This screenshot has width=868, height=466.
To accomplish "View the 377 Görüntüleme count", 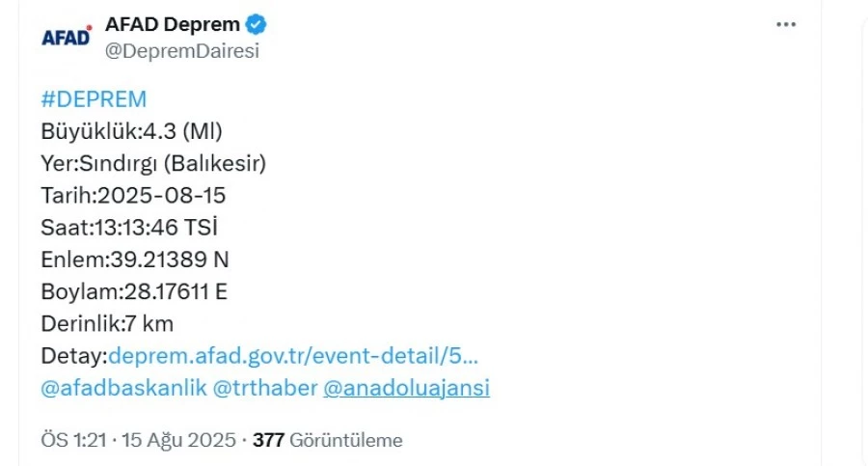I will 328,441.
